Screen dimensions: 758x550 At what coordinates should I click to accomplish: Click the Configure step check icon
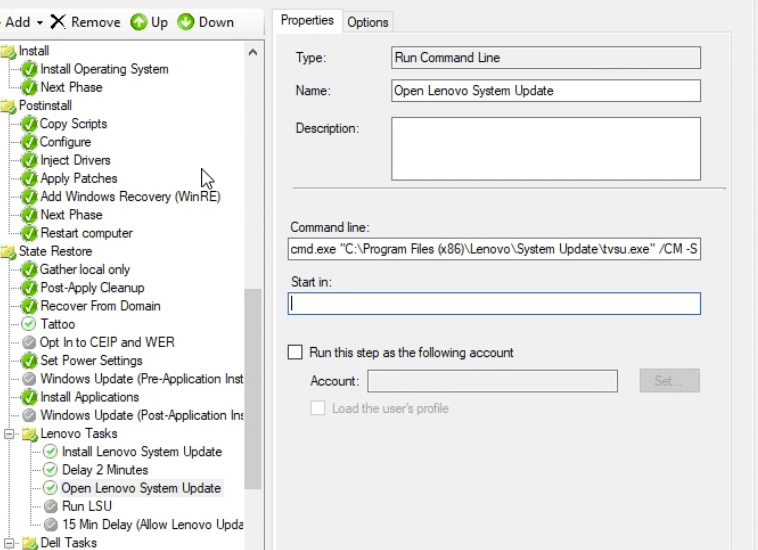[29, 143]
